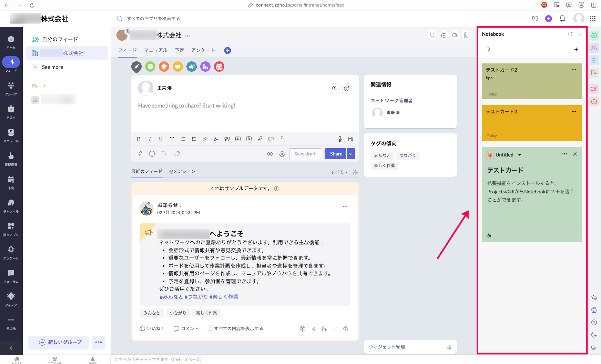Open the タスク section in left sidebar
This screenshot has width=601, height=364.
pyautogui.click(x=11, y=112)
